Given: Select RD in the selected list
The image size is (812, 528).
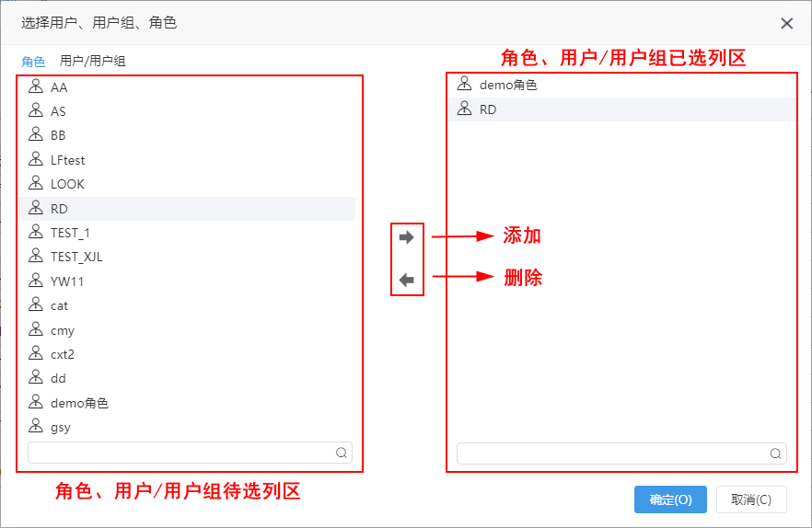Looking at the screenshot, I should pos(622,109).
